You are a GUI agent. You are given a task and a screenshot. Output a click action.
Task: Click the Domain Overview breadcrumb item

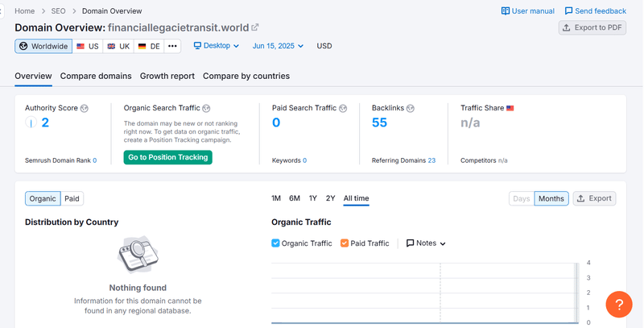tap(112, 11)
